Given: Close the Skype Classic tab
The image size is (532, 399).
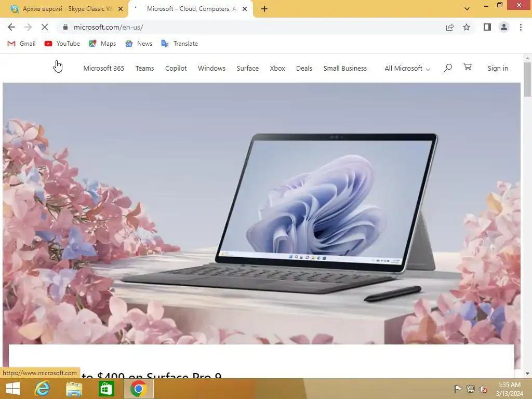Looking at the screenshot, I should pyautogui.click(x=121, y=9).
